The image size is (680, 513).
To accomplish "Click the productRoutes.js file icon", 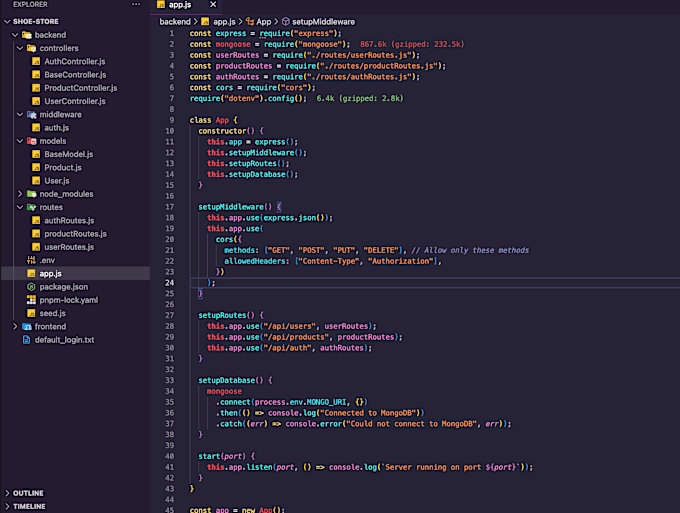I will 36,234.
